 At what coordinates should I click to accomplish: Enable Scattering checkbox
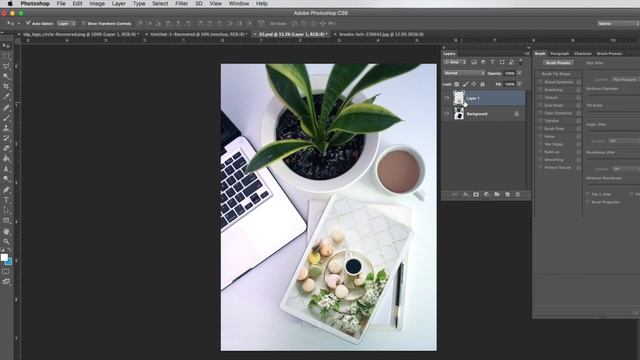[540, 89]
